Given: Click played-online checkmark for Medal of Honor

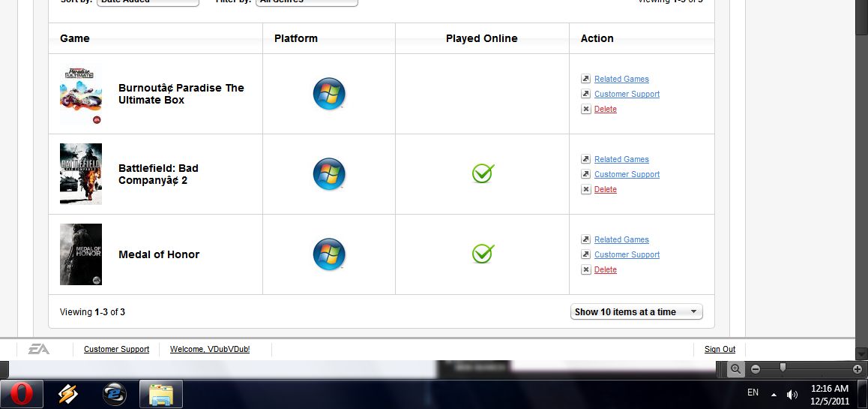Looking at the screenshot, I should pyautogui.click(x=483, y=254).
